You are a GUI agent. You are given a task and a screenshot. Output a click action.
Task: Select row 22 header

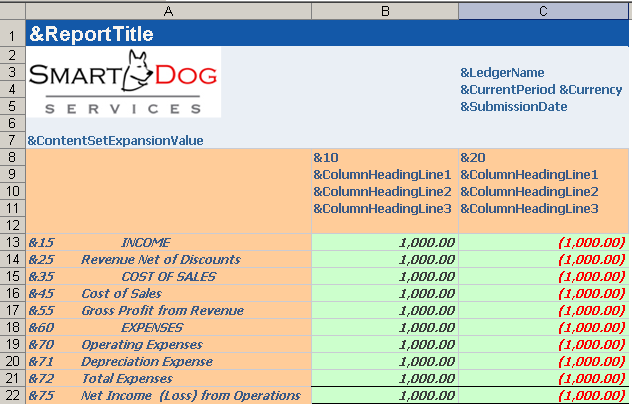tap(12, 395)
